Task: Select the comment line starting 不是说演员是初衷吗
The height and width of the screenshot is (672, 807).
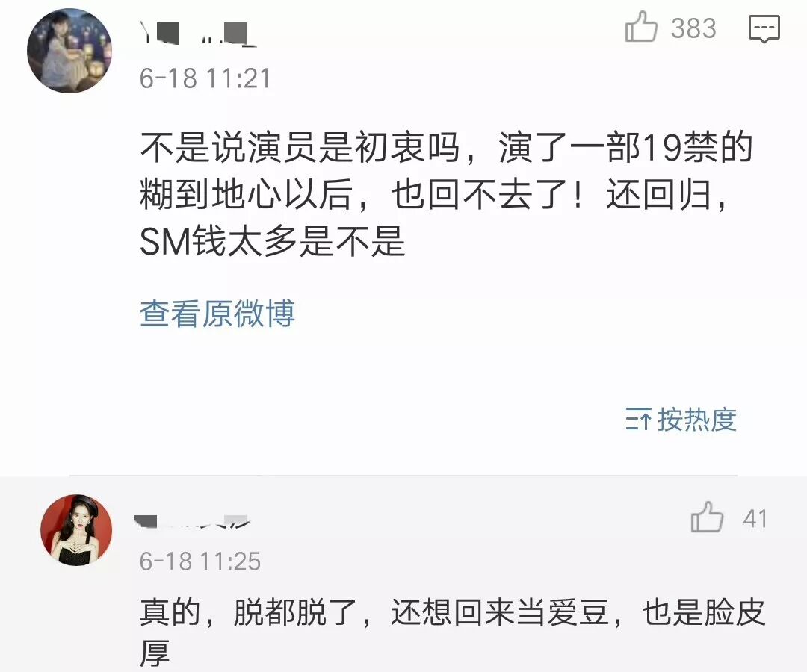Action: click(x=446, y=148)
